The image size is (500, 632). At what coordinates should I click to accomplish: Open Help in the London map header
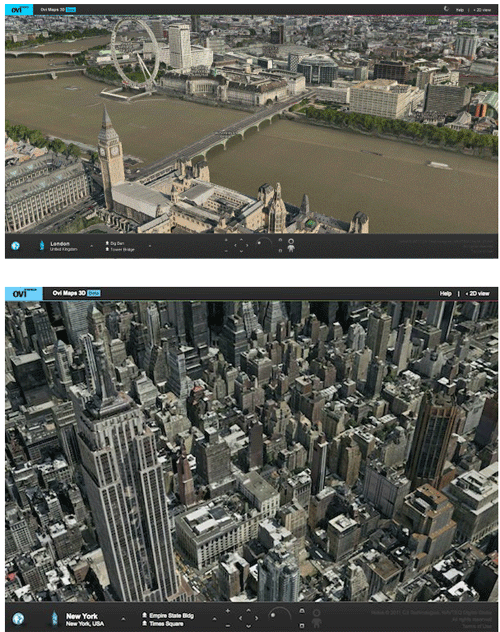tap(460, 10)
